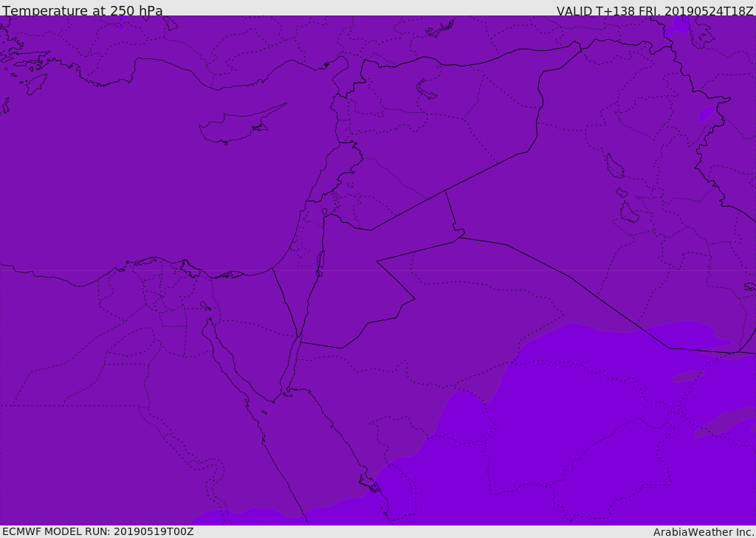756x538 pixels.
Task: Click the "ArabiaWeather Inc" credit text
Action: (703, 532)
